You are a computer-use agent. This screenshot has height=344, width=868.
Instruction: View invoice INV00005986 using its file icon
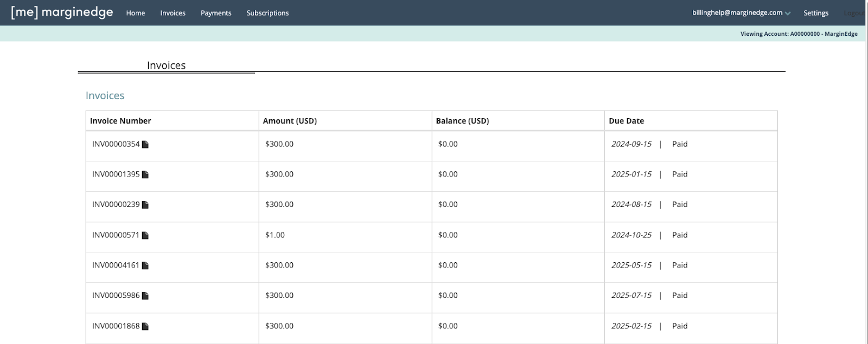pos(145,296)
